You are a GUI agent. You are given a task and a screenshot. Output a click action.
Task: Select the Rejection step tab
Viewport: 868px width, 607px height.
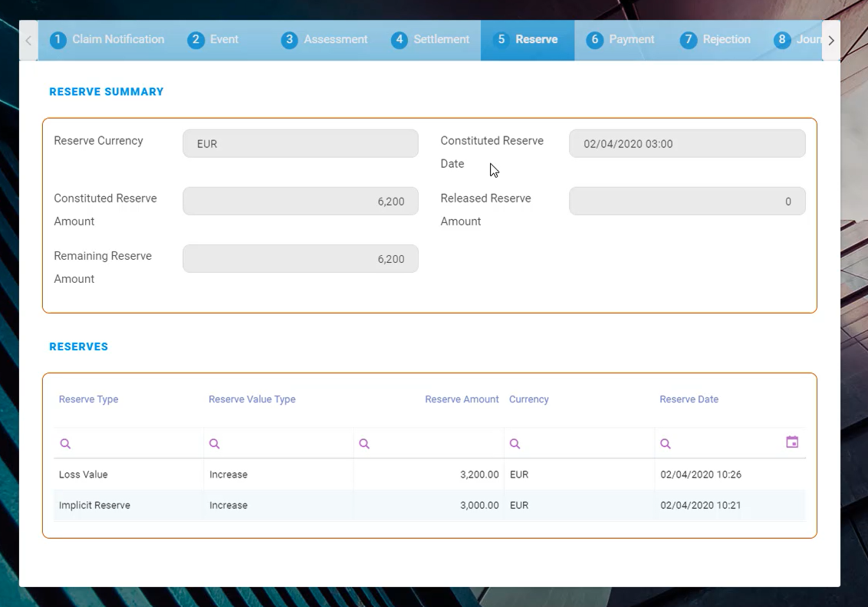tap(715, 40)
